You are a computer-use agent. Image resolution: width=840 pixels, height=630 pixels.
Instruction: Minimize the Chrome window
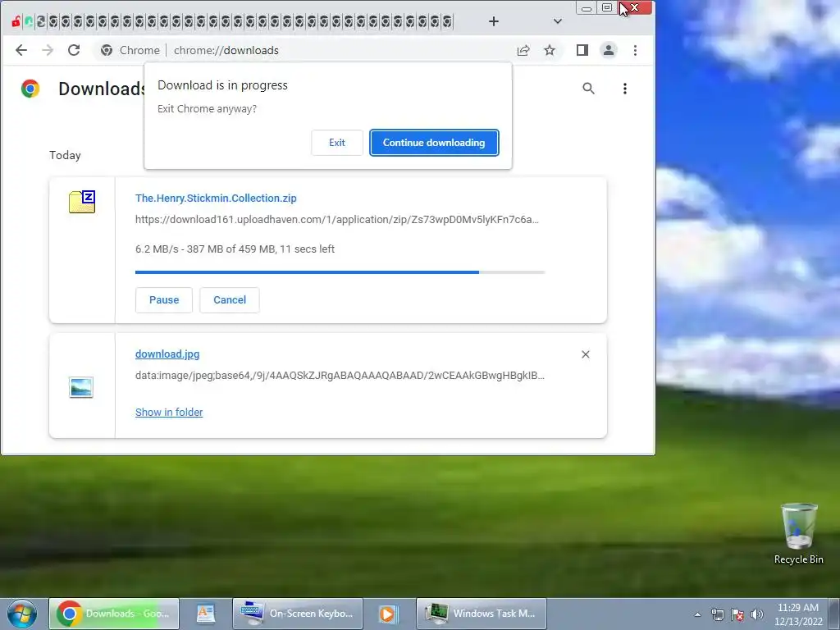coord(587,7)
